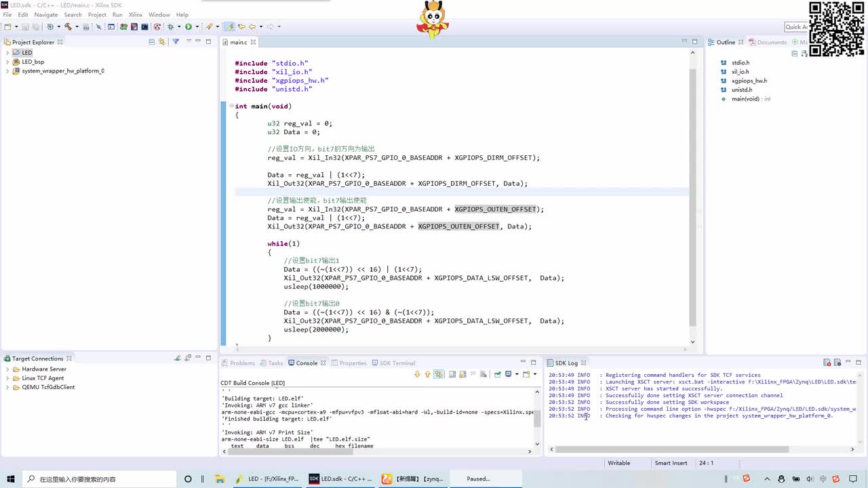
Task: Open the Build hammer dropdown arrow
Action: tap(77, 27)
